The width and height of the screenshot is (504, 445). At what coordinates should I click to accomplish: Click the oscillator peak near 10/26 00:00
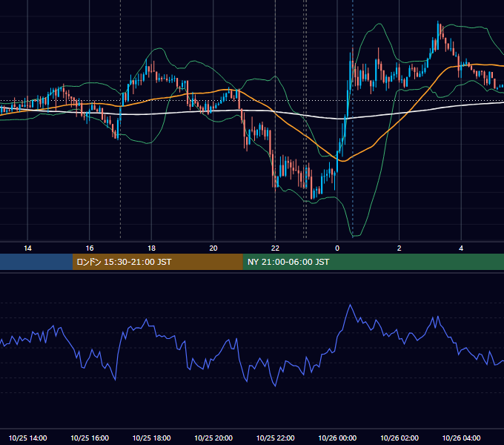pyautogui.click(x=350, y=305)
